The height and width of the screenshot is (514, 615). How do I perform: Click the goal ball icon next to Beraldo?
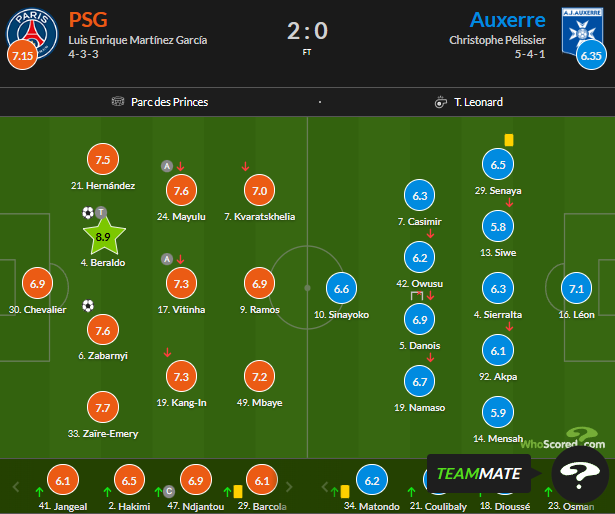click(88, 213)
